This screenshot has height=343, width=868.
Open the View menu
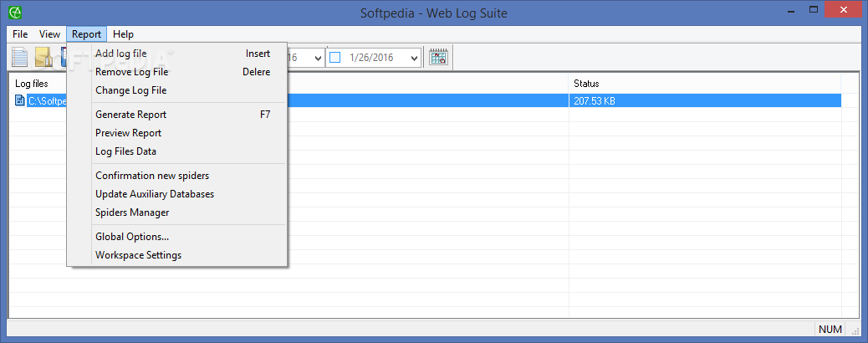49,34
